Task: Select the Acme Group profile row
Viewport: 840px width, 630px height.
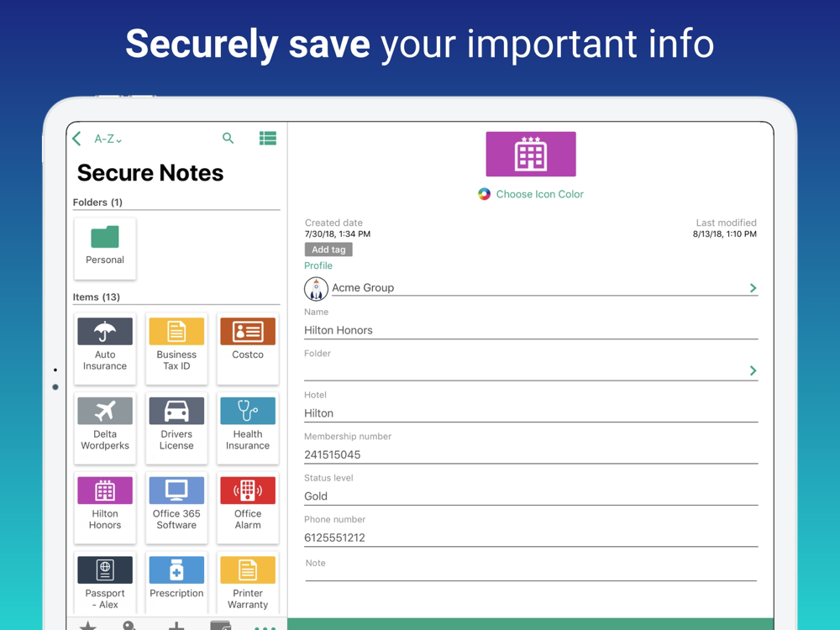Action: pos(531,288)
